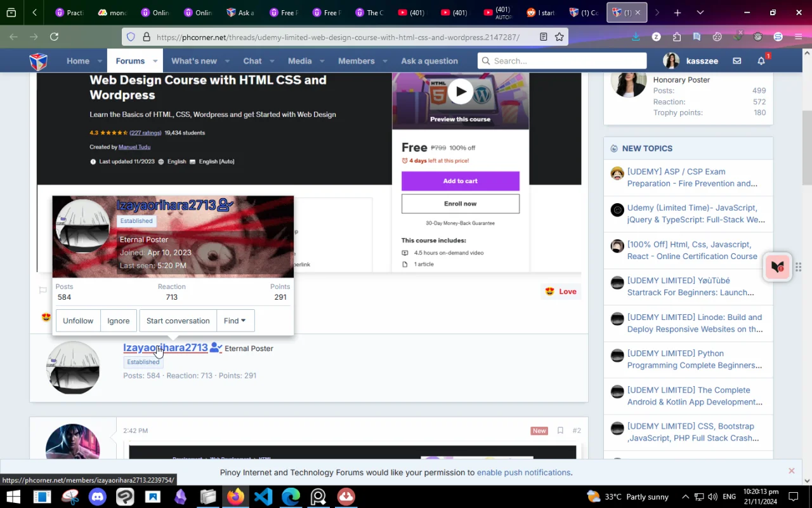Open the Firefox extensions puzzle icon
The width and height of the screenshot is (812, 508).
677,37
